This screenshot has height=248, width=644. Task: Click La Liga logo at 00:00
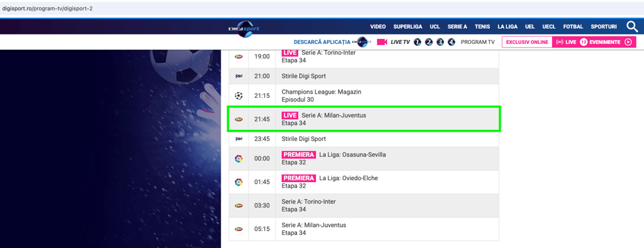pos(238,159)
